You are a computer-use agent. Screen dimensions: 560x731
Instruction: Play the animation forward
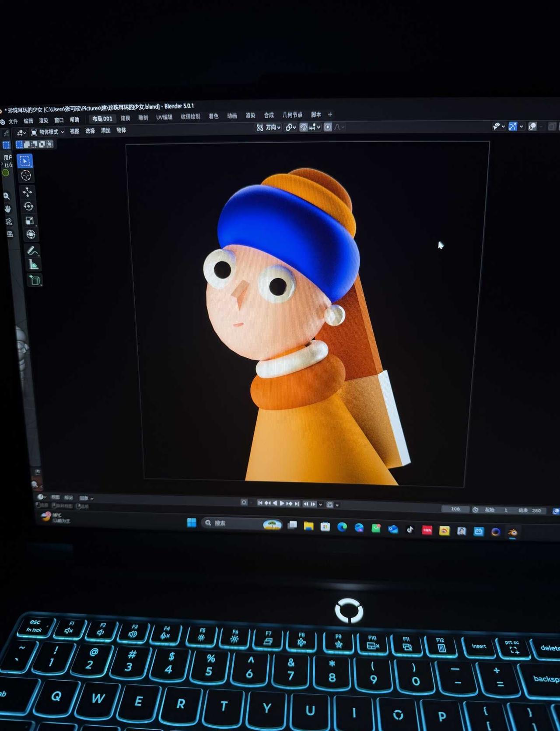click(x=282, y=504)
